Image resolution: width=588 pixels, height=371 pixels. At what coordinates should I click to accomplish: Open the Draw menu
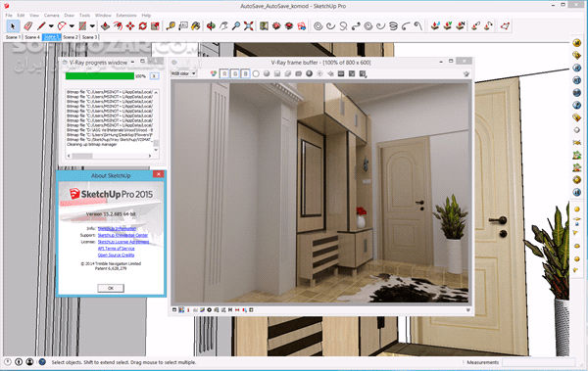click(x=69, y=16)
